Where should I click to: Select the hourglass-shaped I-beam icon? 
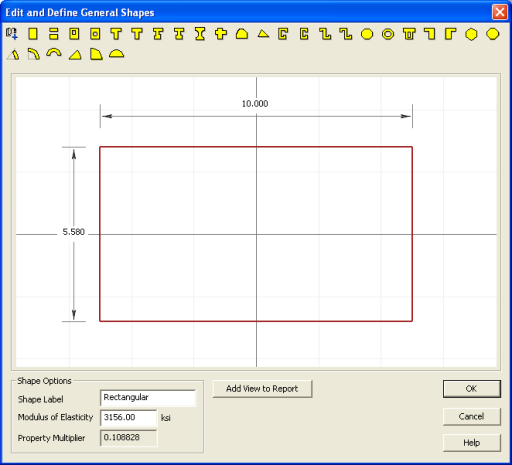point(200,34)
